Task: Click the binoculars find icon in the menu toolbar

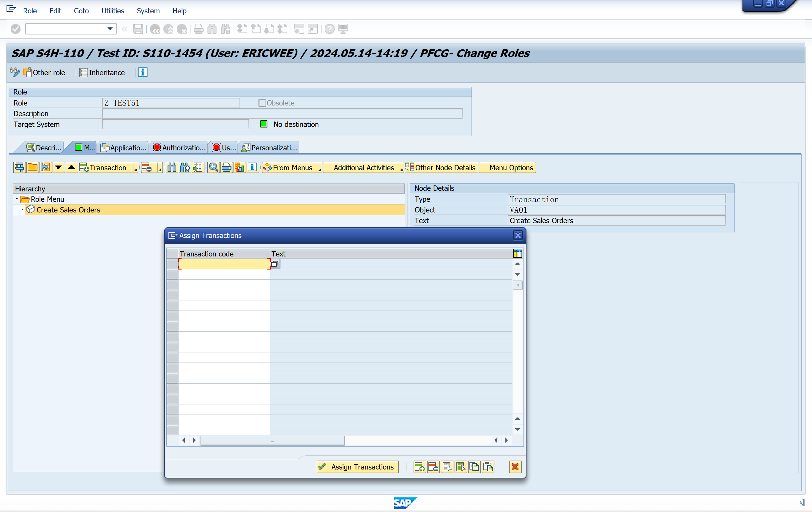Action: point(172,167)
